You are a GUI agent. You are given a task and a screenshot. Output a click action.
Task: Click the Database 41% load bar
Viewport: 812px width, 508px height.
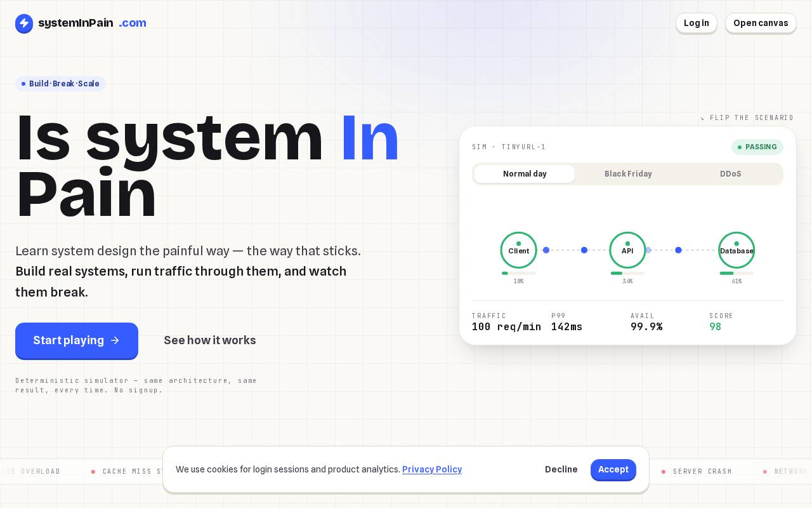coord(737,273)
